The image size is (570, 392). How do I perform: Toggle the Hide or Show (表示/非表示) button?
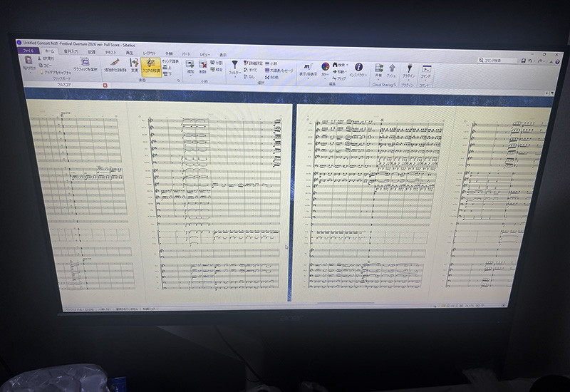coord(308,68)
